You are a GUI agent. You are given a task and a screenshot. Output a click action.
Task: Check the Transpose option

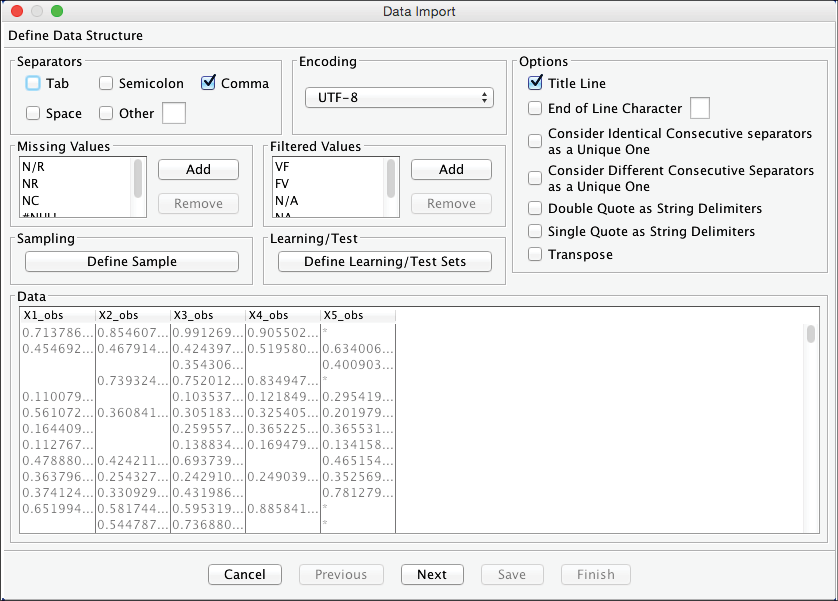(535, 255)
